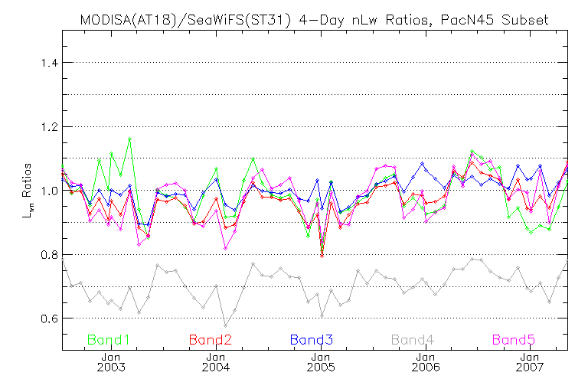Click the Jan 2004 x-axis label

tap(216, 362)
